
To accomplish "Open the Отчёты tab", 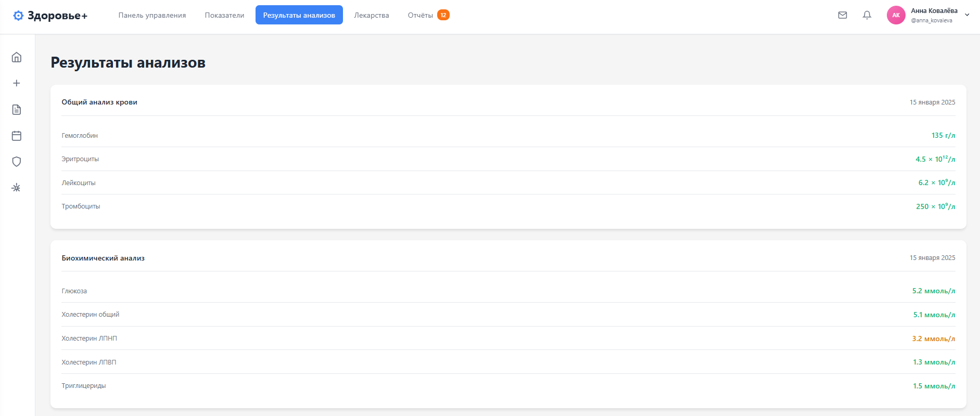I will click(420, 15).
